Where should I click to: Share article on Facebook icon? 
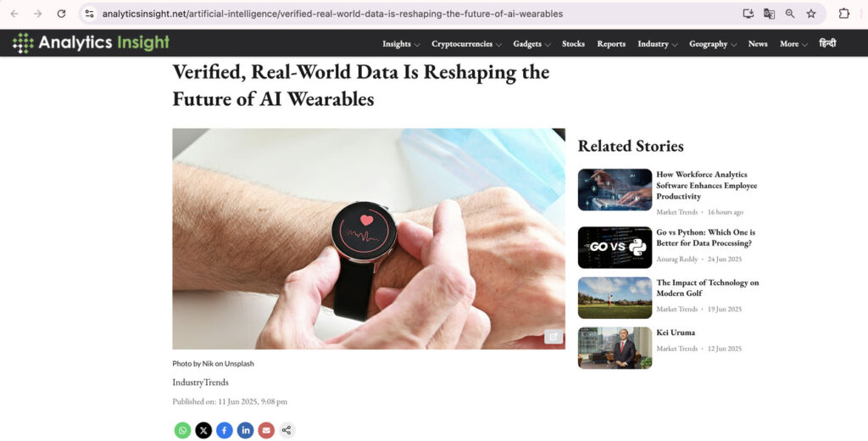pos(224,430)
